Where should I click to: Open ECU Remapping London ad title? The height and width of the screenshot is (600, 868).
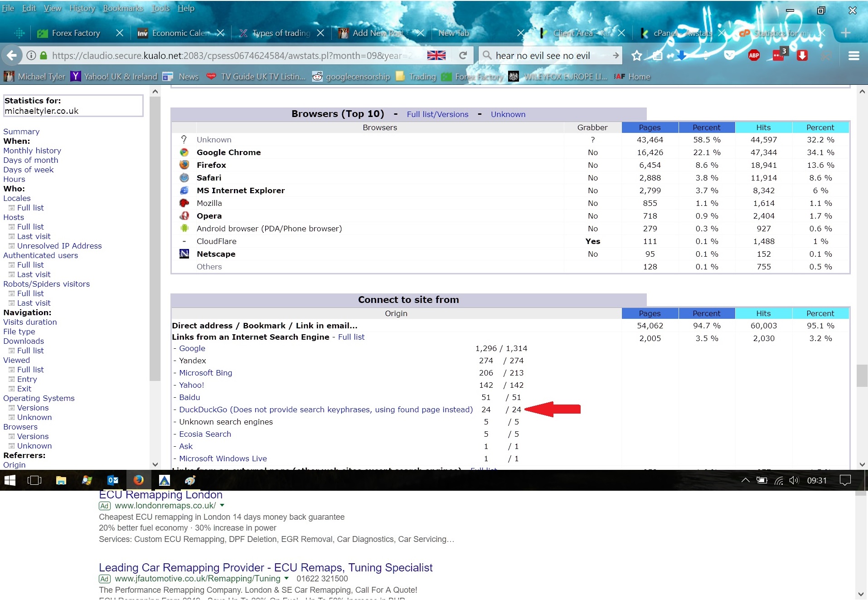(160, 495)
